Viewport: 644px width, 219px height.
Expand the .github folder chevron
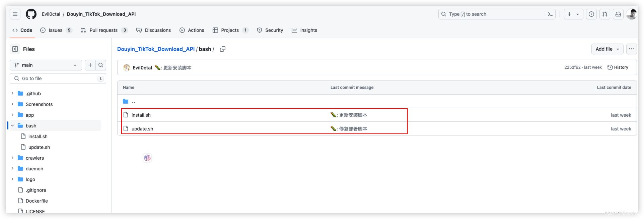point(12,93)
